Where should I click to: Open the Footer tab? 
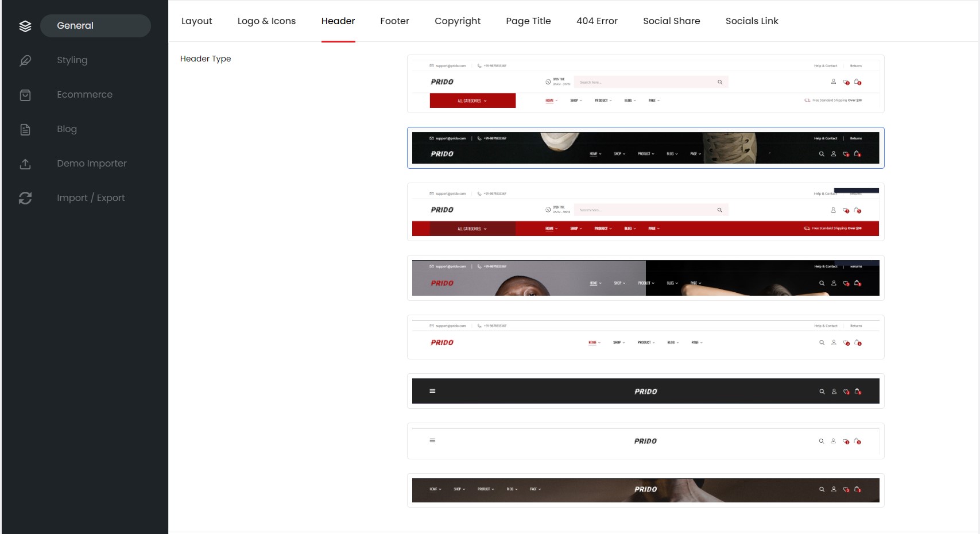[x=395, y=21]
